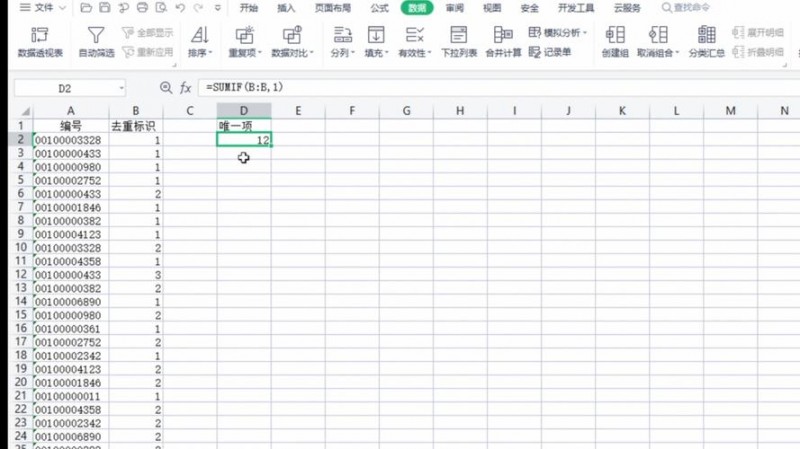Image resolution: width=800 pixels, height=449 pixels.
Task: Select cell A21 with 00100000011
Action: tap(70, 396)
